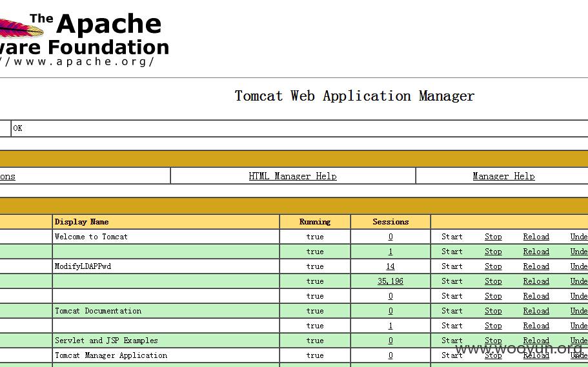Click the true value for Welcome to Tomcat
This screenshot has width=588, height=367.
(315, 237)
